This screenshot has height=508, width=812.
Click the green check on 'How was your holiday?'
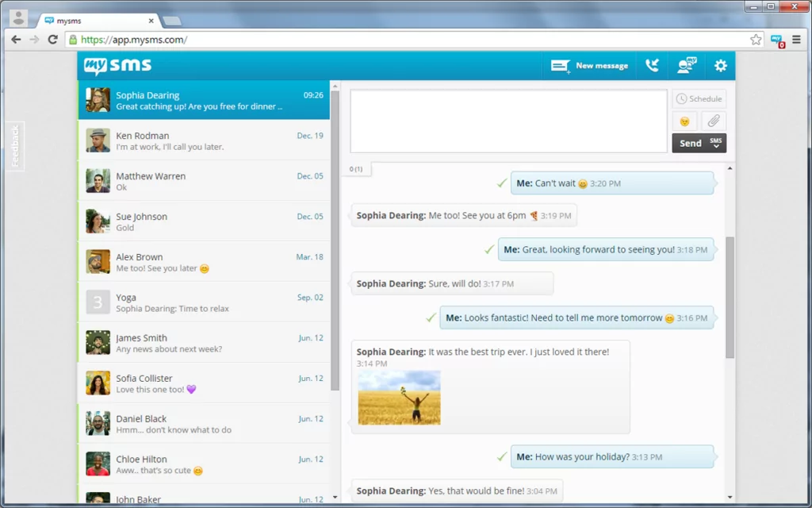point(500,456)
